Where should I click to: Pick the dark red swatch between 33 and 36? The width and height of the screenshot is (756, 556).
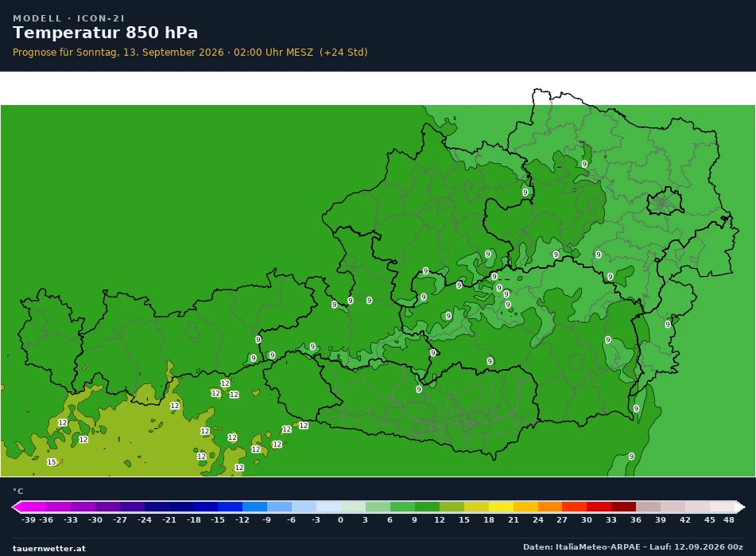[x=623, y=507]
